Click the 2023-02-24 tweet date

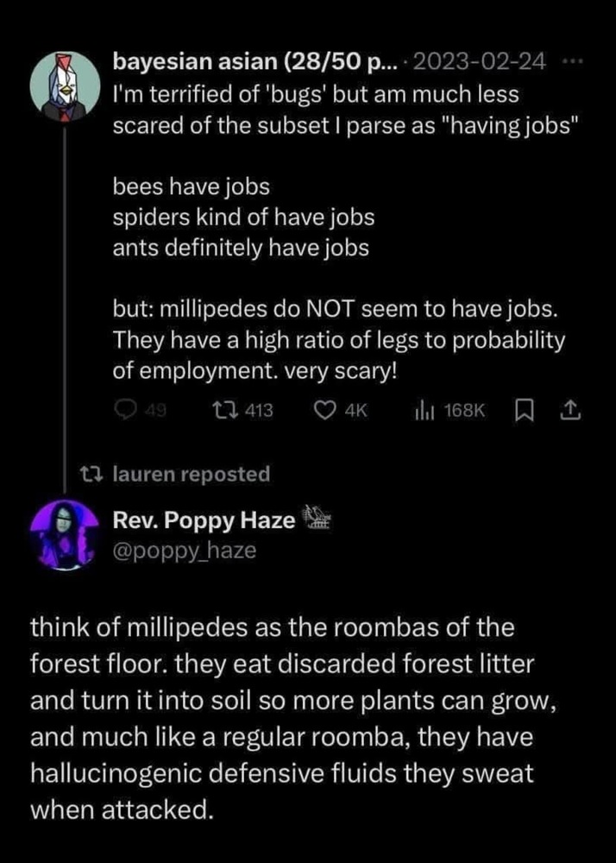coord(478,64)
